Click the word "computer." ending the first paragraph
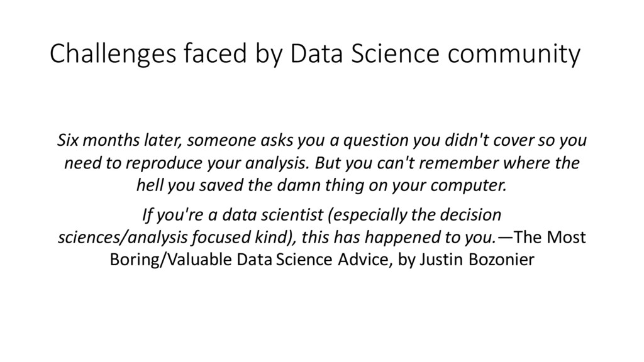 (469, 186)
